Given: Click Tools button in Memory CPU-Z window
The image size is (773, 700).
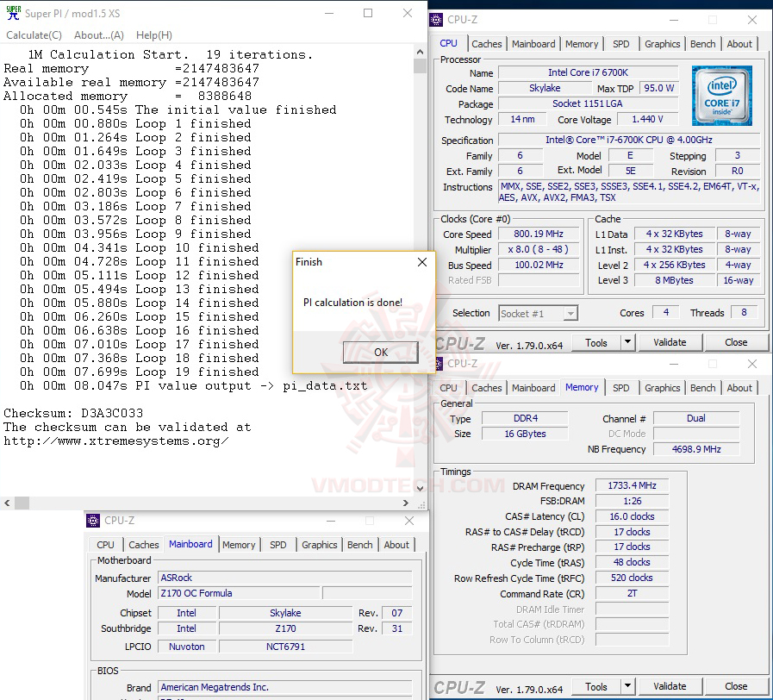Looking at the screenshot, I should (x=596, y=686).
